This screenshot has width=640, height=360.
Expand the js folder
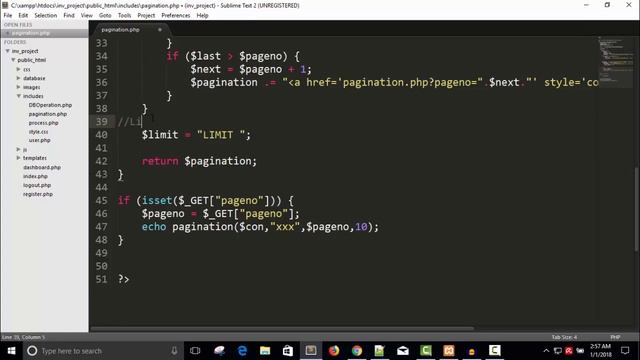[x=18, y=149]
